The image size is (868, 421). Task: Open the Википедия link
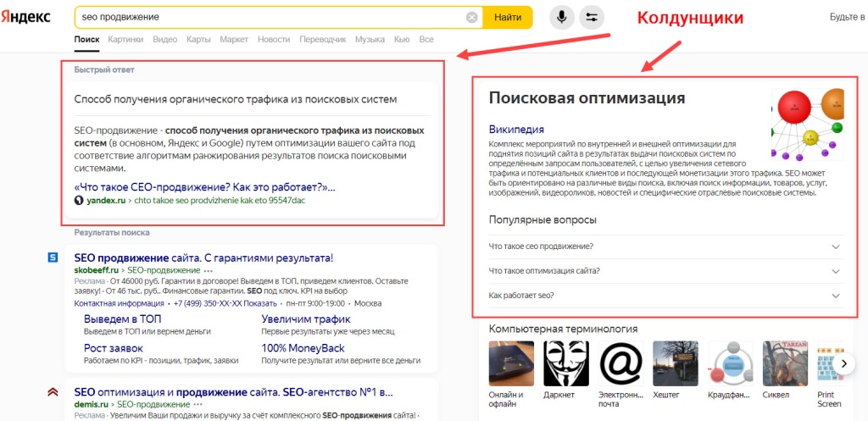pyautogui.click(x=516, y=130)
